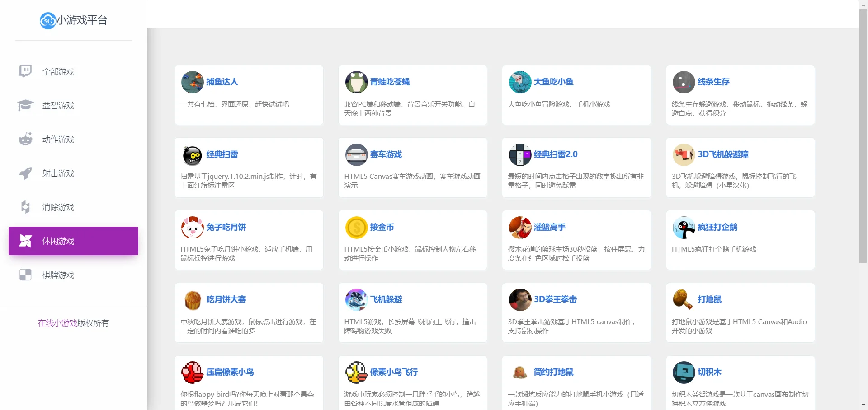The height and width of the screenshot is (410, 868).
Task: Click the 经典扫雷 bomb icon
Action: pos(192,154)
